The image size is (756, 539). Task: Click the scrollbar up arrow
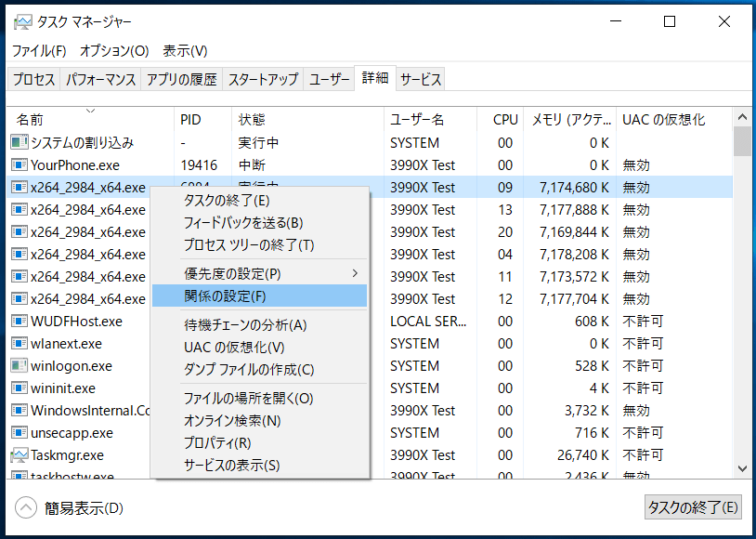[x=742, y=117]
